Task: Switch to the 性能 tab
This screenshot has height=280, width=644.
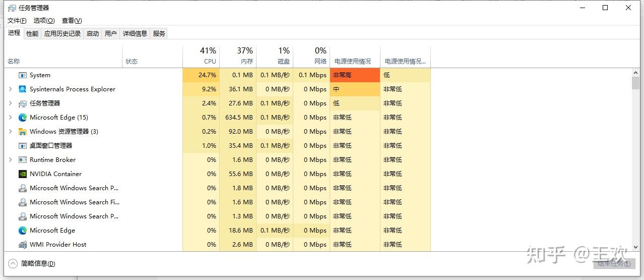Action: pyautogui.click(x=32, y=34)
